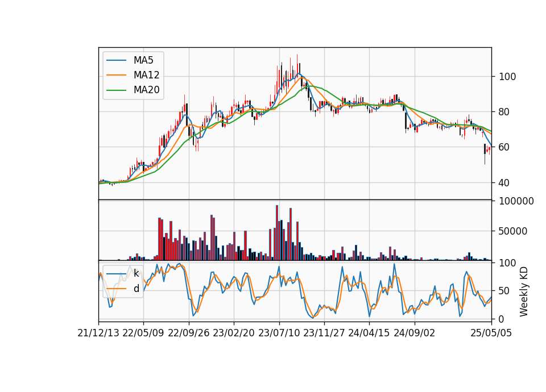Click the date label 21/12/13
Image resolution: width=546 pixels, height=392 pixels.
(x=98, y=333)
